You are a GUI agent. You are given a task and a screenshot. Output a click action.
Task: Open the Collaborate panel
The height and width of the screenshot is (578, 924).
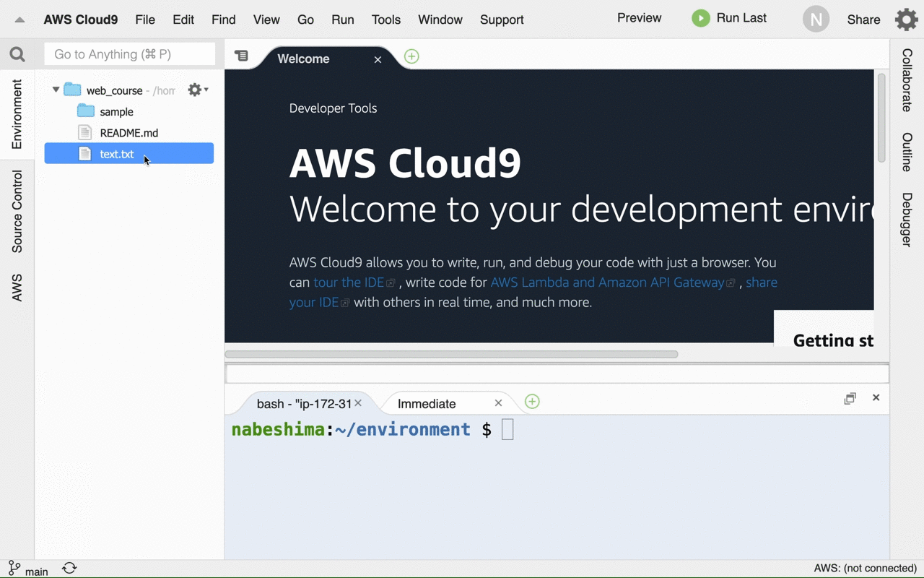click(907, 80)
